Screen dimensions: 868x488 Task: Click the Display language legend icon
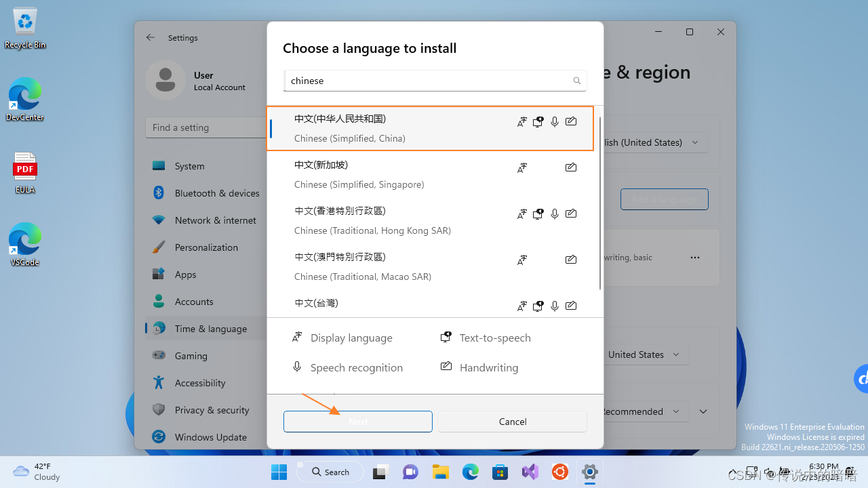coord(297,337)
